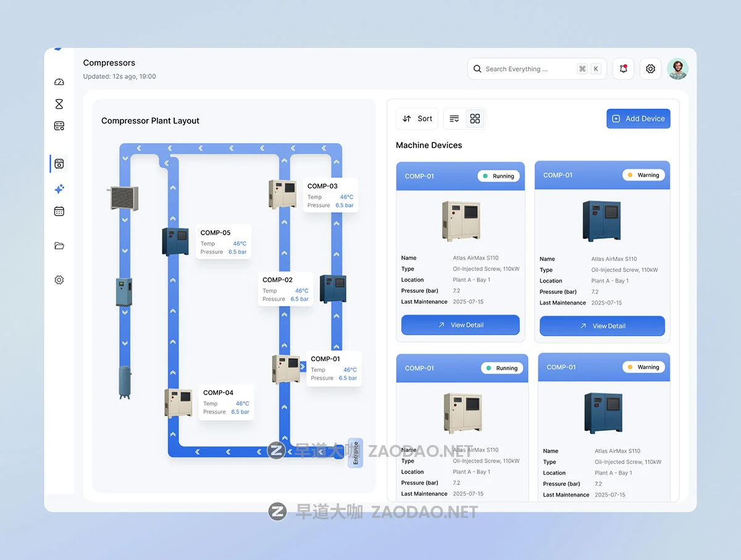Open the server rack sidebar icon
Viewport: 741px width, 560px height.
point(59,126)
